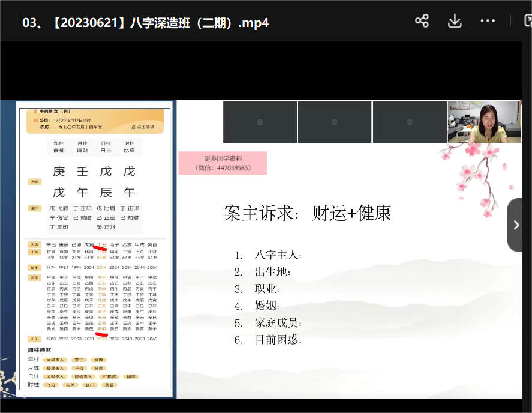The image size is (532, 413).
Task: Expand the side panel with the right chevron
Action: click(516, 225)
